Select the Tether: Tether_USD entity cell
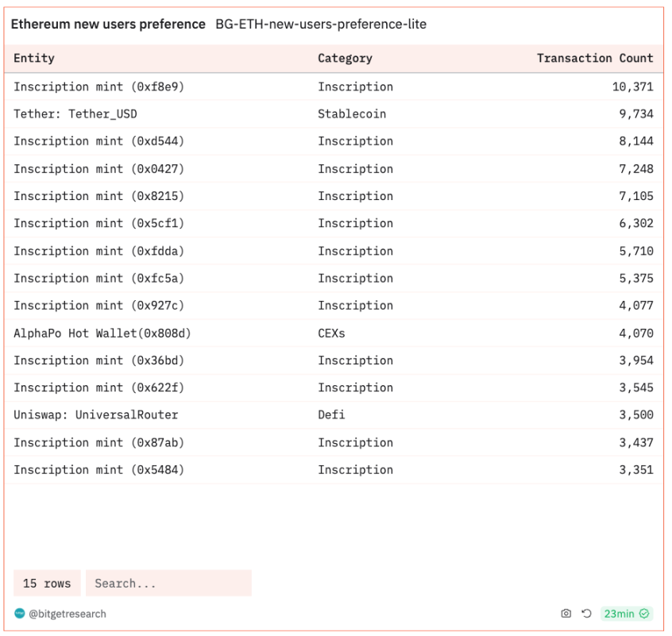Screen dimensions: 672x636 (x=75, y=114)
